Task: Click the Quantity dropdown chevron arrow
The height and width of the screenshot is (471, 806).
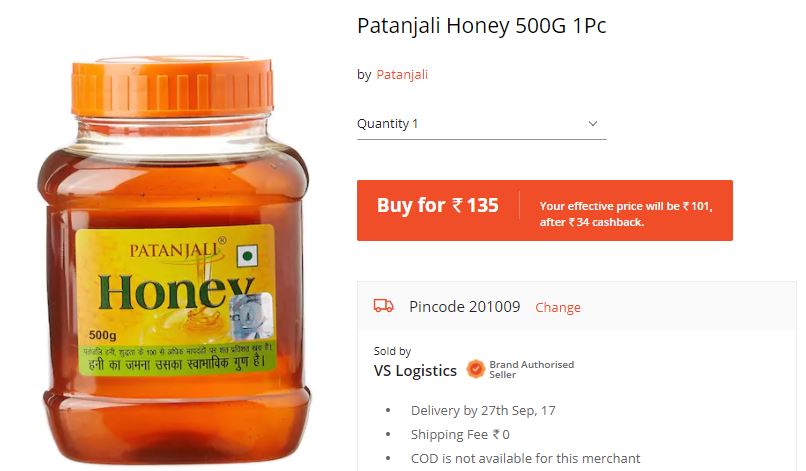Action: point(593,123)
